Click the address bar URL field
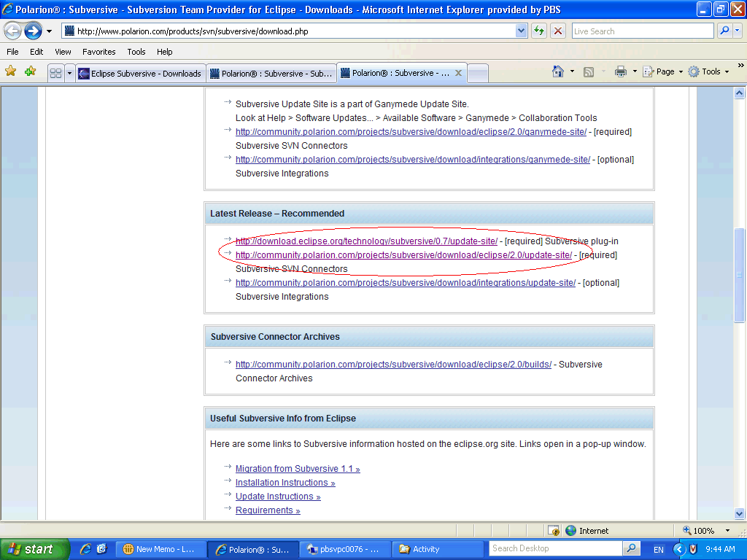The image size is (747, 560). pos(289,31)
